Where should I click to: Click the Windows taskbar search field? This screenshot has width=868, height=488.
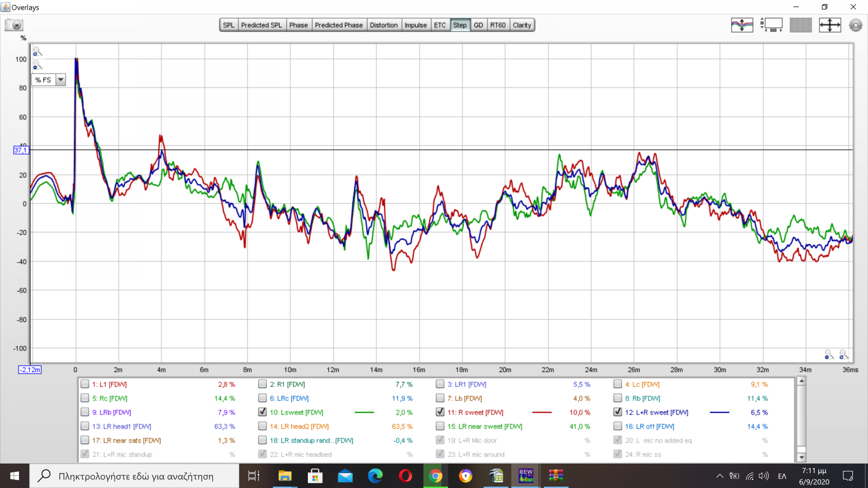coord(136,476)
